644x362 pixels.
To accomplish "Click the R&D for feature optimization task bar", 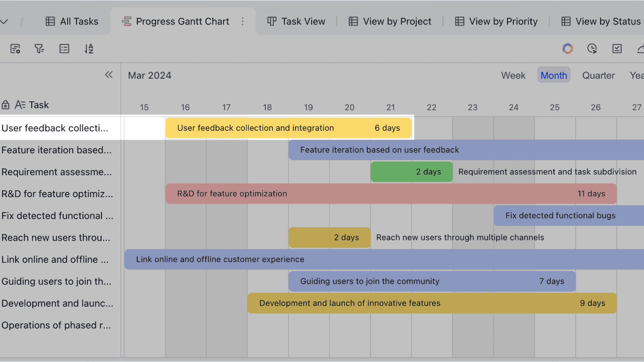I will [x=390, y=193].
